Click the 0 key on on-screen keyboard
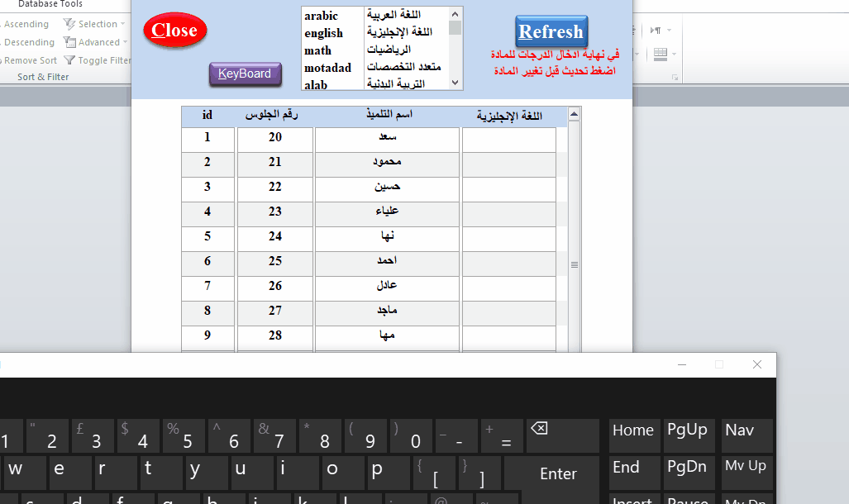Image resolution: width=849 pixels, height=504 pixels. click(411, 435)
